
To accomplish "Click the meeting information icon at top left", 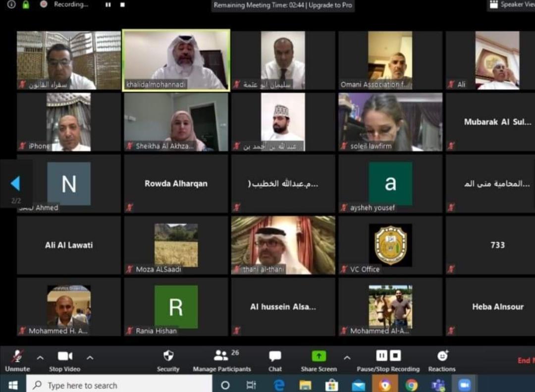I will tap(11, 4).
